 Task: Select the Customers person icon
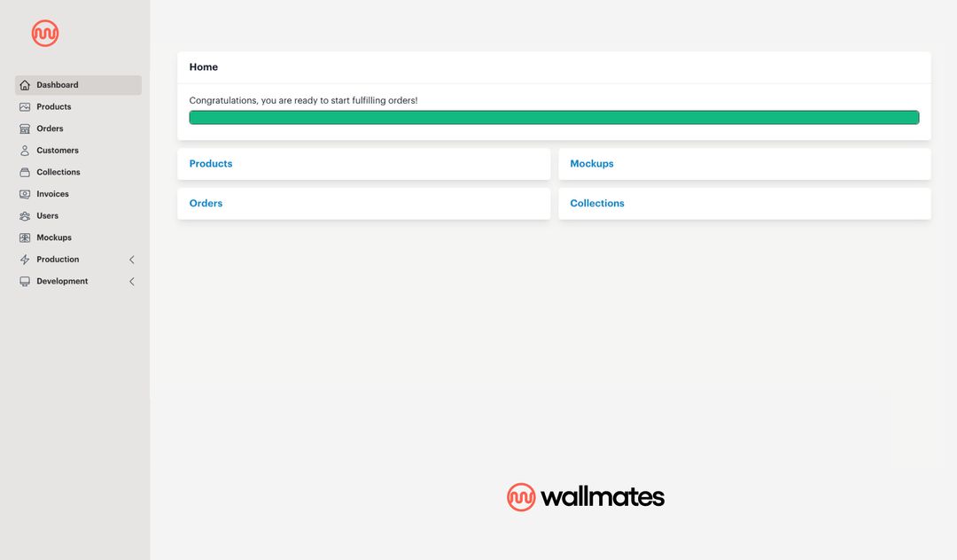coord(24,150)
